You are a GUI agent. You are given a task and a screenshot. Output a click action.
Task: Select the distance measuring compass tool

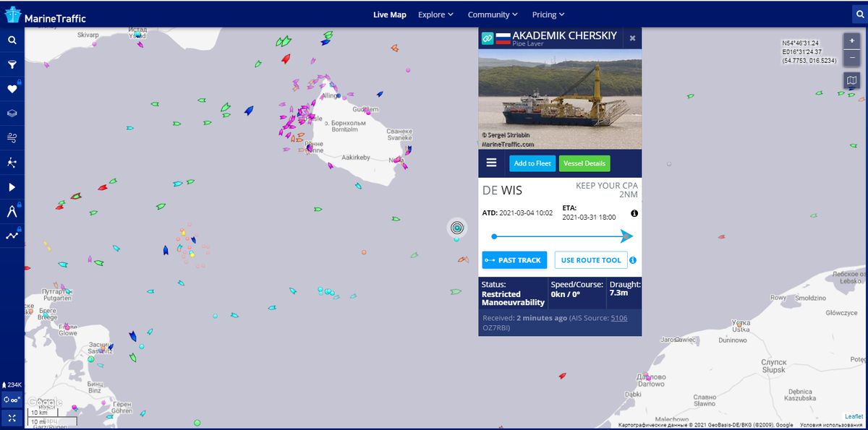12,211
